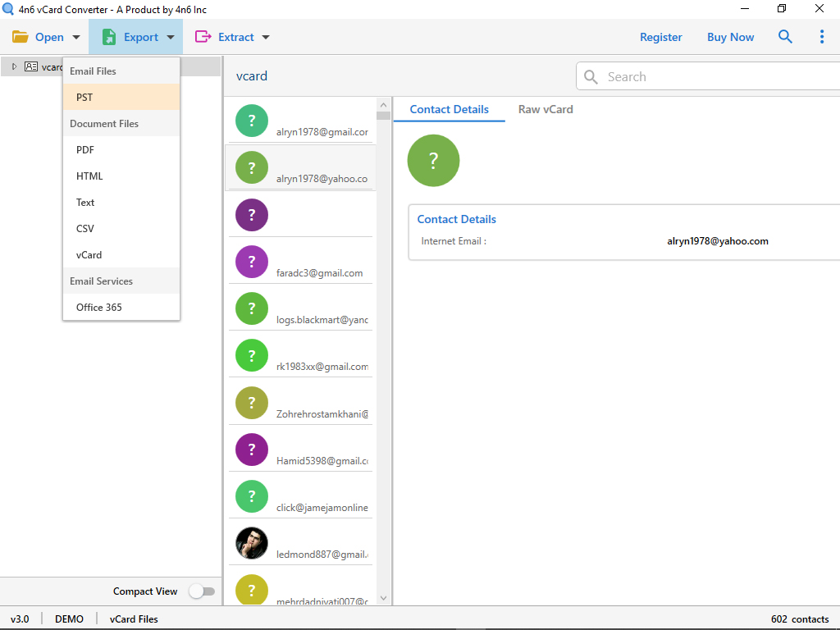Click the Buy Now link
840x630 pixels.
(730, 37)
